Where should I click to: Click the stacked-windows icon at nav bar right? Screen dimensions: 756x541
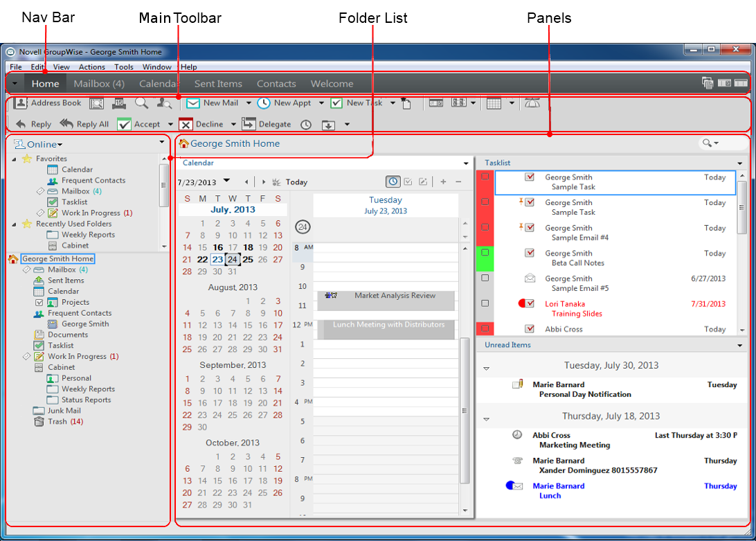[708, 83]
